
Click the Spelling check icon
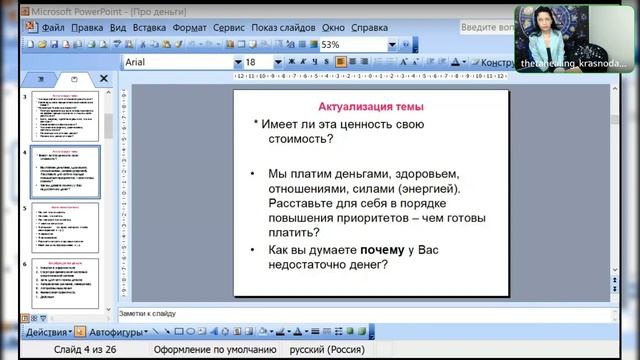[116, 44]
